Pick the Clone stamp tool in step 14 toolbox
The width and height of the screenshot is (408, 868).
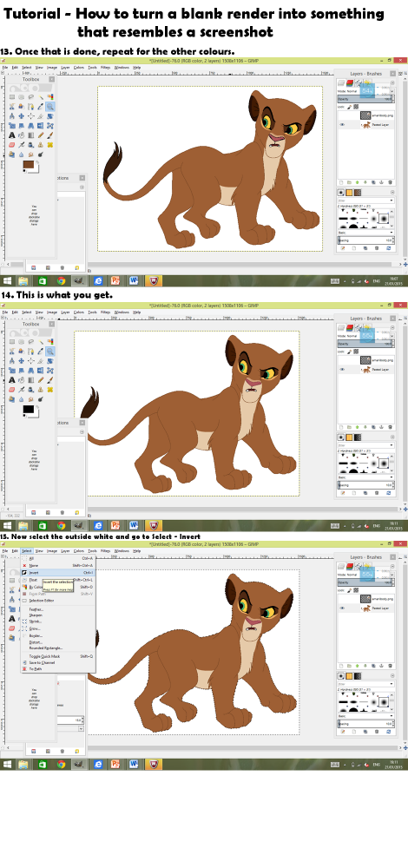41,389
